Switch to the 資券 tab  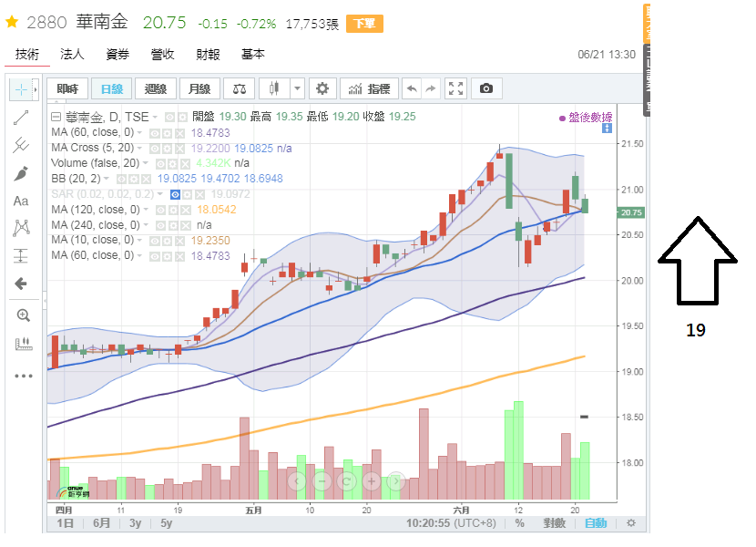tap(117, 55)
